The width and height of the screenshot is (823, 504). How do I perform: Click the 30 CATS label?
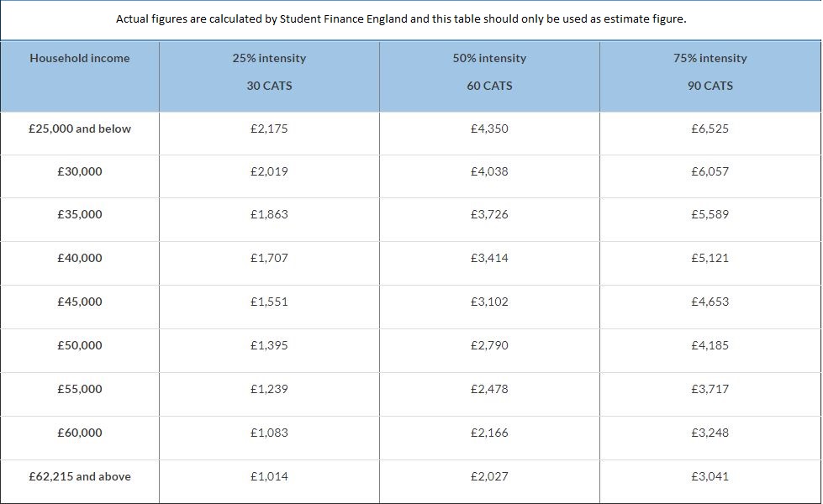(x=269, y=86)
